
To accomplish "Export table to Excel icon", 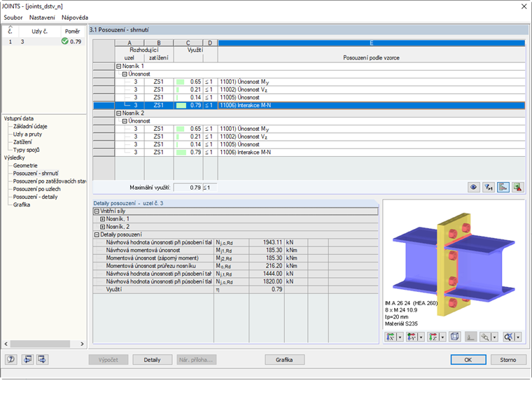I will 518,187.
